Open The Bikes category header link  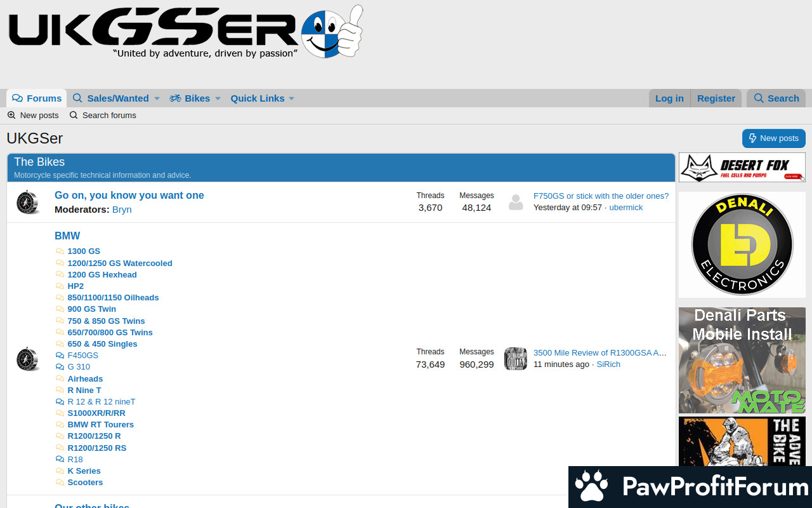click(39, 162)
